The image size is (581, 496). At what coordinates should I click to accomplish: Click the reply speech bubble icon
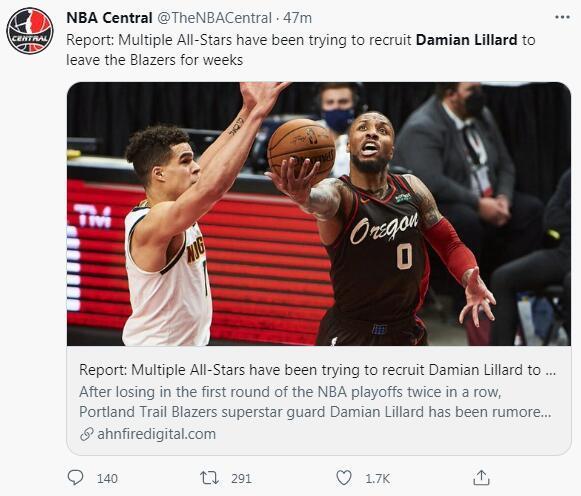(x=76, y=477)
